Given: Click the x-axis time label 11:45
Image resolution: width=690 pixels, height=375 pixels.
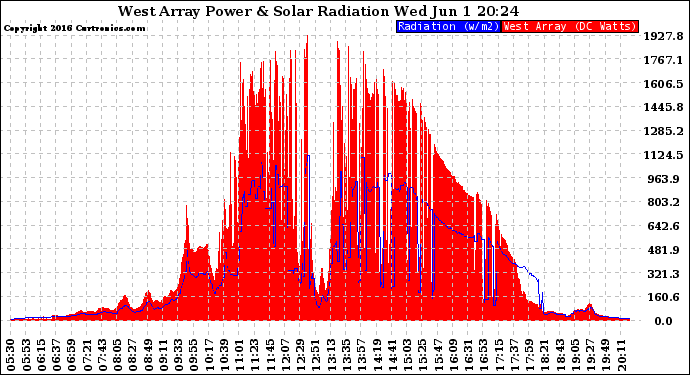Looking at the screenshot, I should pyautogui.click(x=269, y=355).
